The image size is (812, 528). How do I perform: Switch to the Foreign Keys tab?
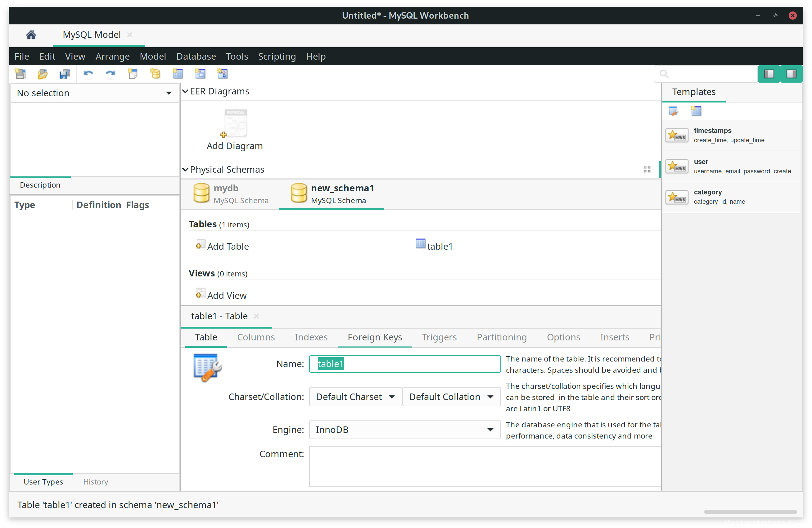coord(375,337)
